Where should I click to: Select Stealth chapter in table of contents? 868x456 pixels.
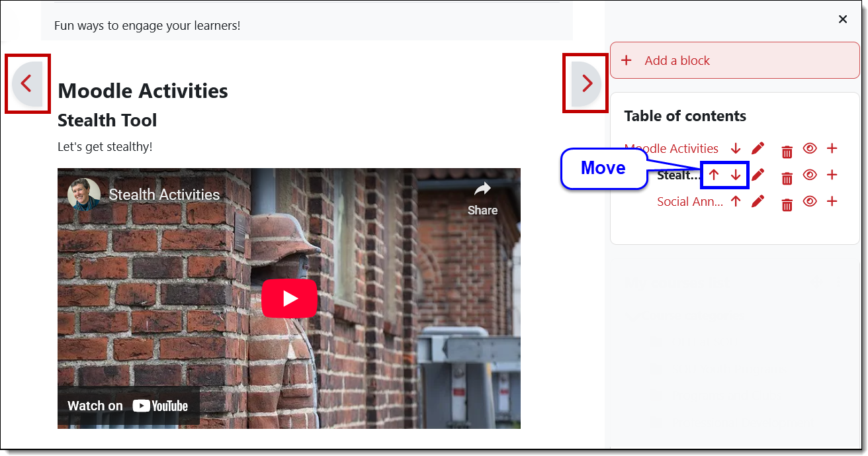pos(679,175)
